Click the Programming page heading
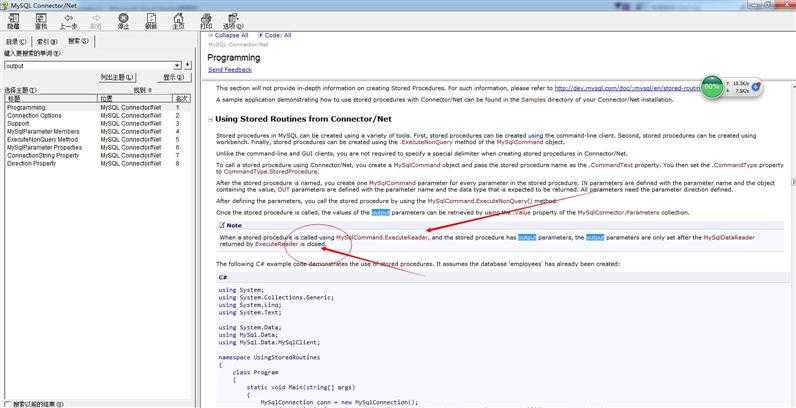 (234, 58)
